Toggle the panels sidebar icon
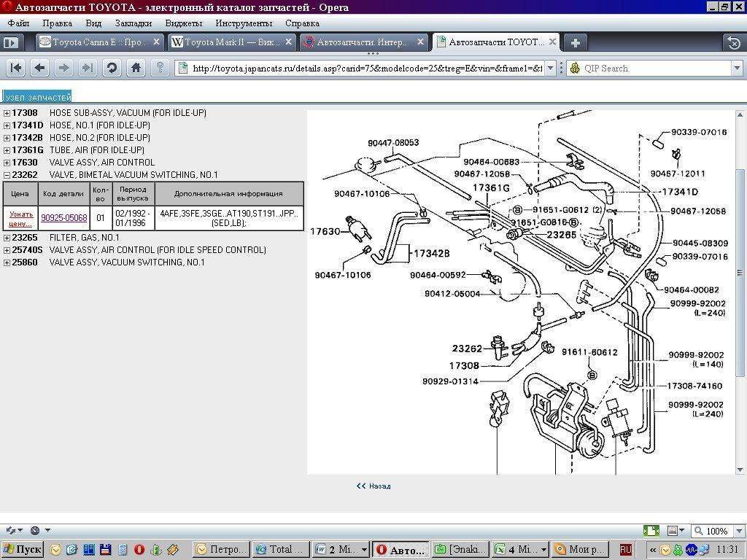This screenshot has width=747, height=560. pyautogui.click(x=10, y=42)
